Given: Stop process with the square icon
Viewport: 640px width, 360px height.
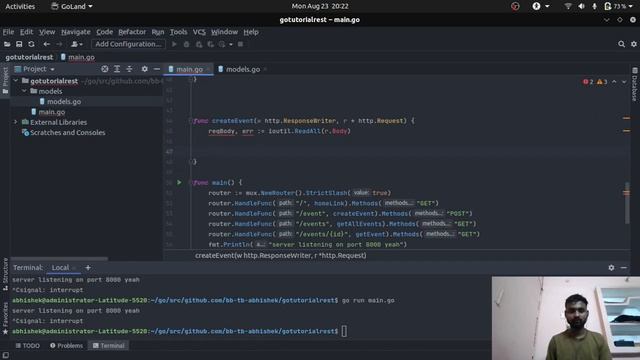Looking at the screenshot, I should 240,44.
